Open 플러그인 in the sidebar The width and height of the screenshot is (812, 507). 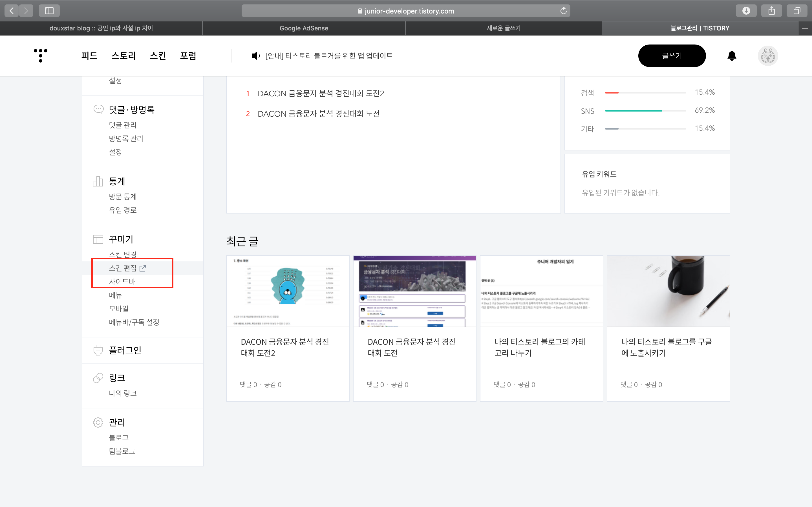[x=125, y=350]
